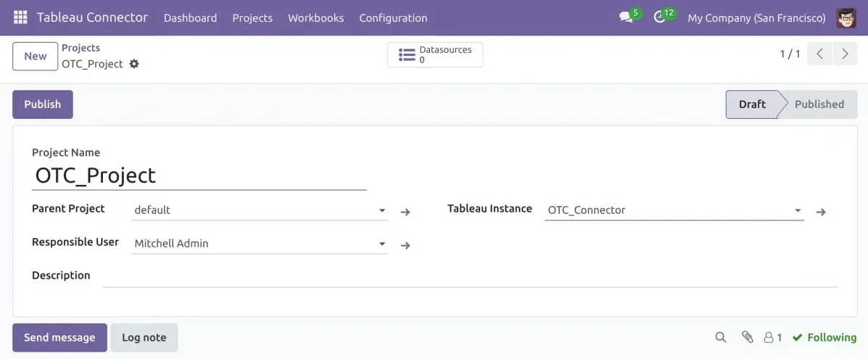Open the conversations chat icon
Image resolution: width=868 pixels, height=359 pixels.
click(x=626, y=17)
